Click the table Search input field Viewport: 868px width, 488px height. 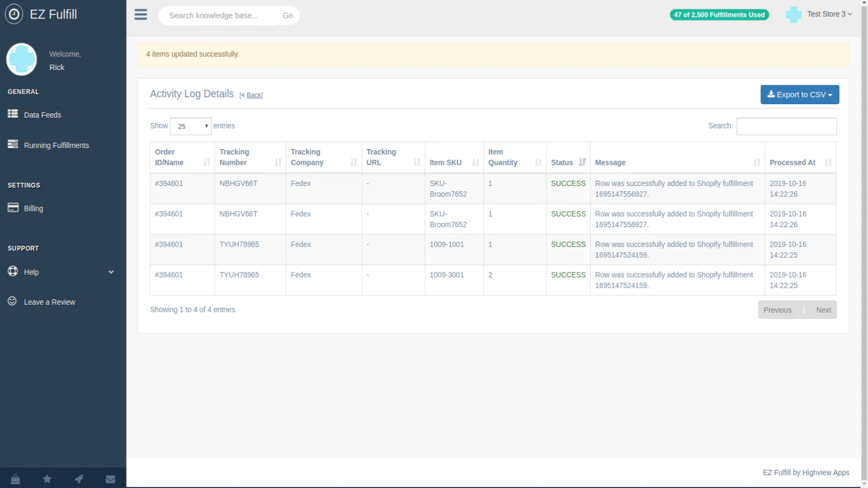pyautogui.click(x=786, y=126)
